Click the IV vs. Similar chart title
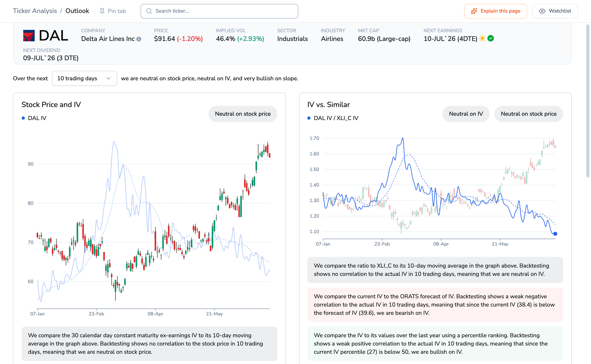Image resolution: width=591 pixels, height=364 pixels. click(x=328, y=104)
